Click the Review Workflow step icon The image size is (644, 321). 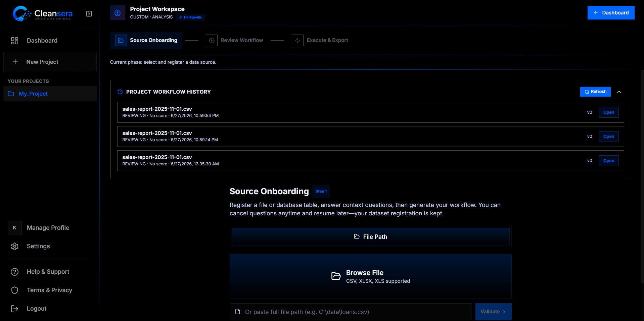click(x=212, y=40)
